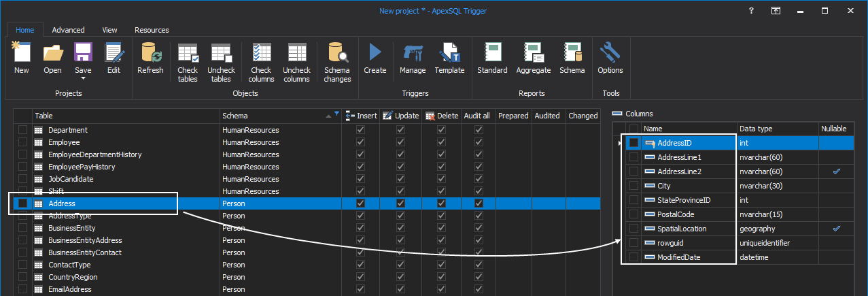Click the Audit all column header
This screenshot has height=296, width=868.
click(477, 116)
